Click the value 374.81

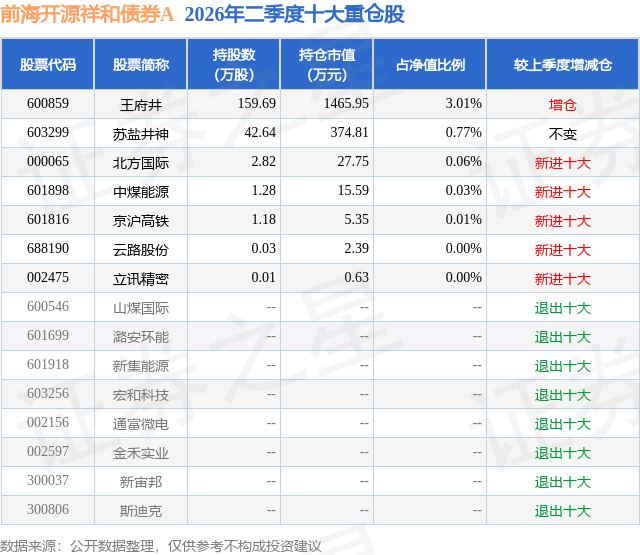pos(349,132)
